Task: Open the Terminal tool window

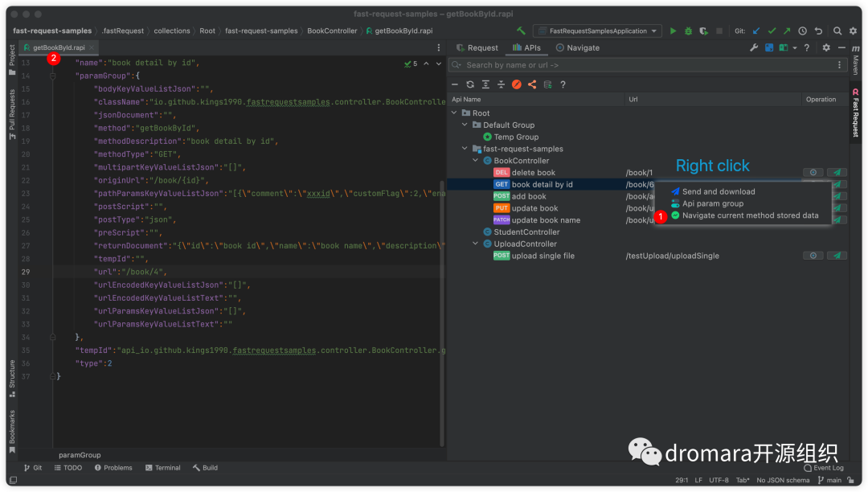Action: 162,468
